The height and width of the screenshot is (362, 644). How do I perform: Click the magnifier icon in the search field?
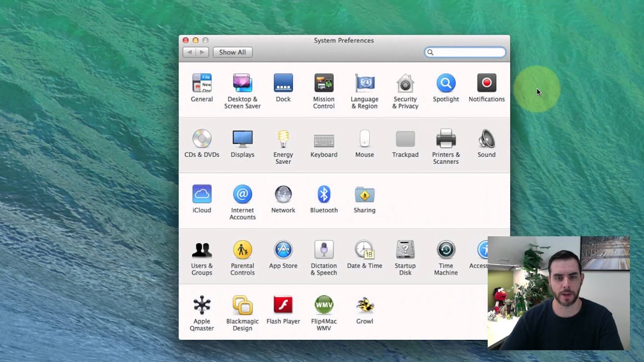[430, 52]
